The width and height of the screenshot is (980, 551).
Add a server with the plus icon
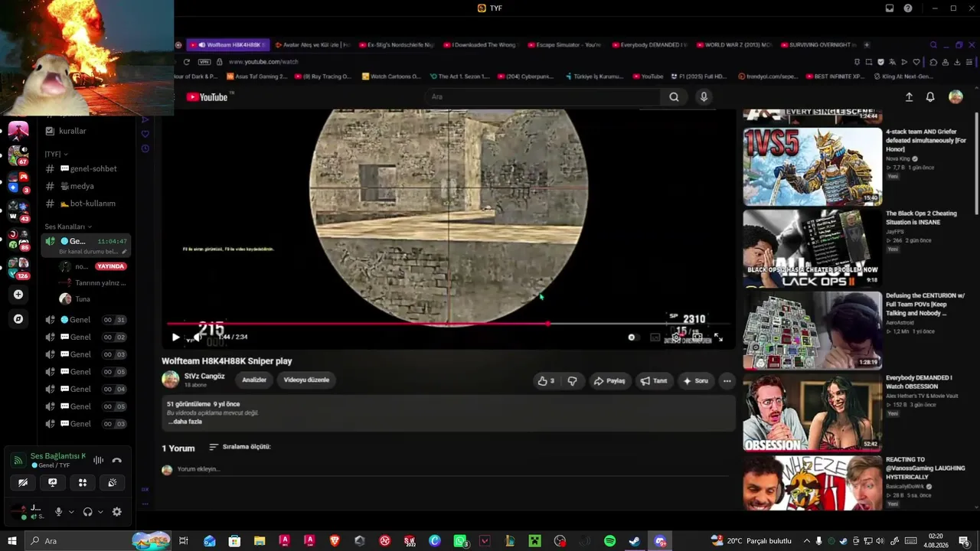18,294
